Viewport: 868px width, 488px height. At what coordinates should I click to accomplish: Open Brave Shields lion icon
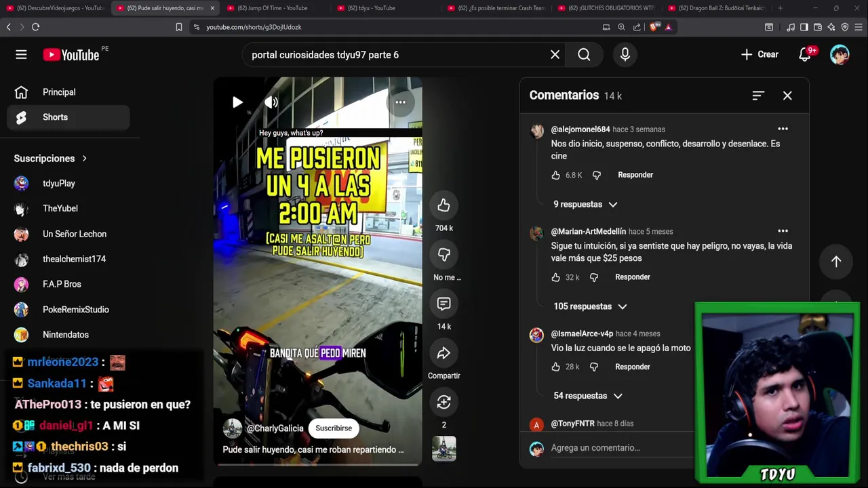click(654, 27)
